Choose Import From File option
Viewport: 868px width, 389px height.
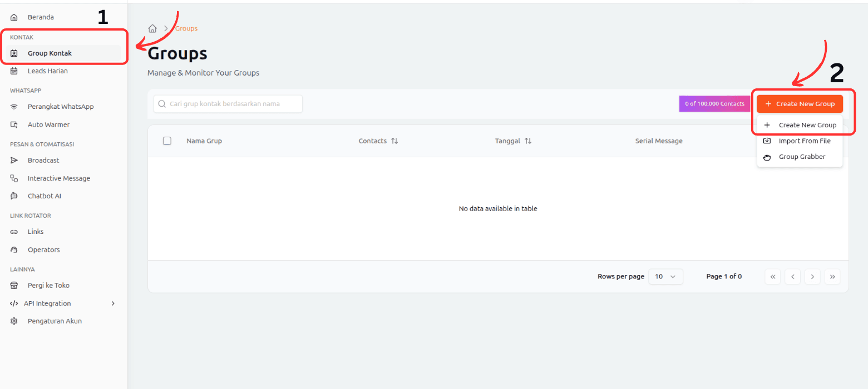(804, 141)
